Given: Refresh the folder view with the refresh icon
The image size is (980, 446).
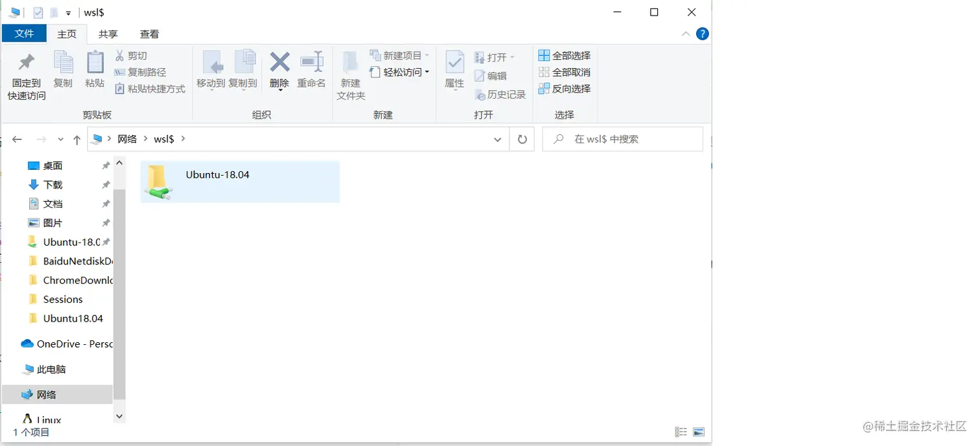Looking at the screenshot, I should 522,139.
